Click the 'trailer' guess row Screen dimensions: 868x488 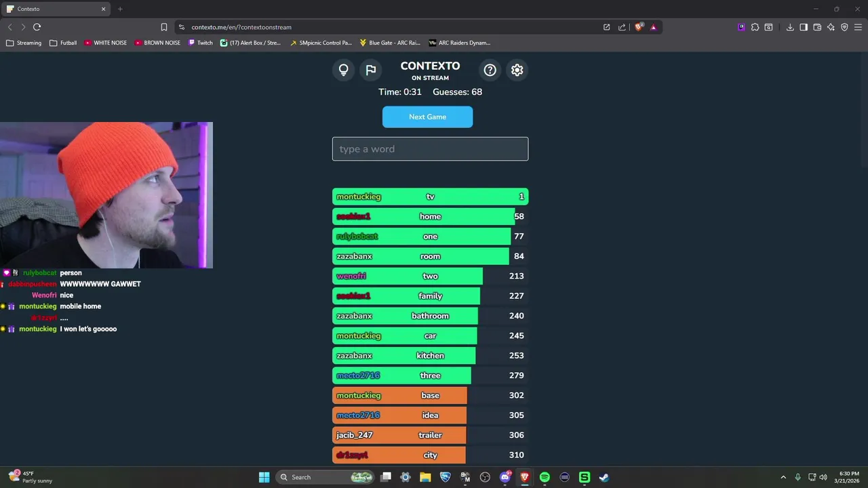[430, 435]
